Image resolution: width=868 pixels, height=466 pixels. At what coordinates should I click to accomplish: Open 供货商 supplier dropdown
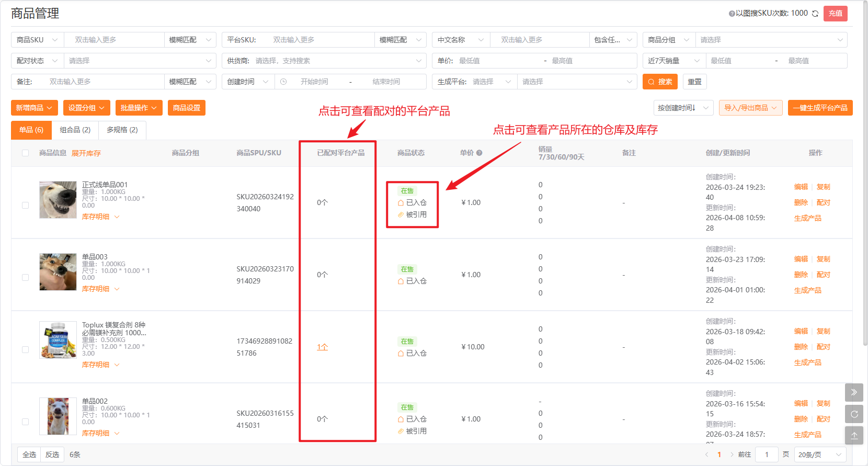(324, 61)
